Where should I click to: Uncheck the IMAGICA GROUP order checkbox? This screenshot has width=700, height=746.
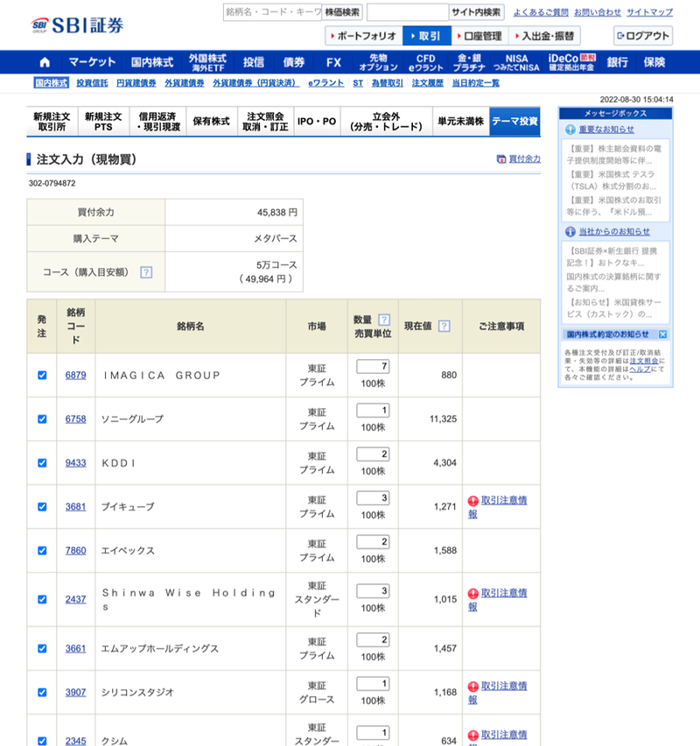click(x=42, y=375)
